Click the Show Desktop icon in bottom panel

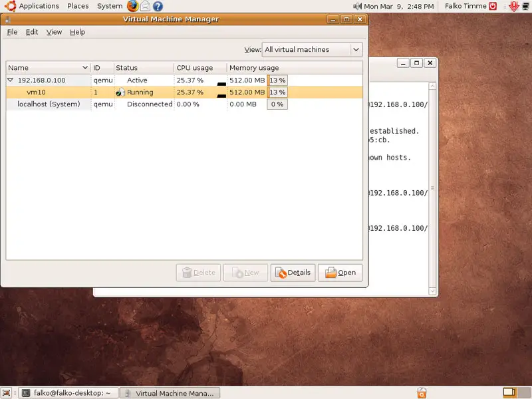point(7,393)
